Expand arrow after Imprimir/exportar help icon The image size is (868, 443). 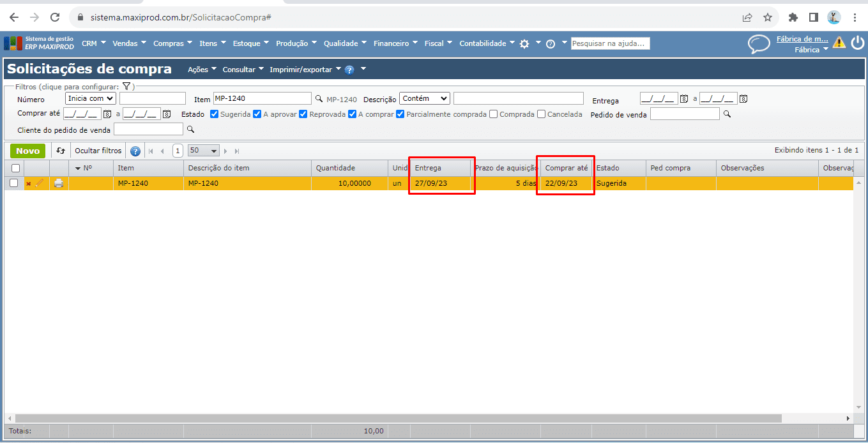(363, 68)
